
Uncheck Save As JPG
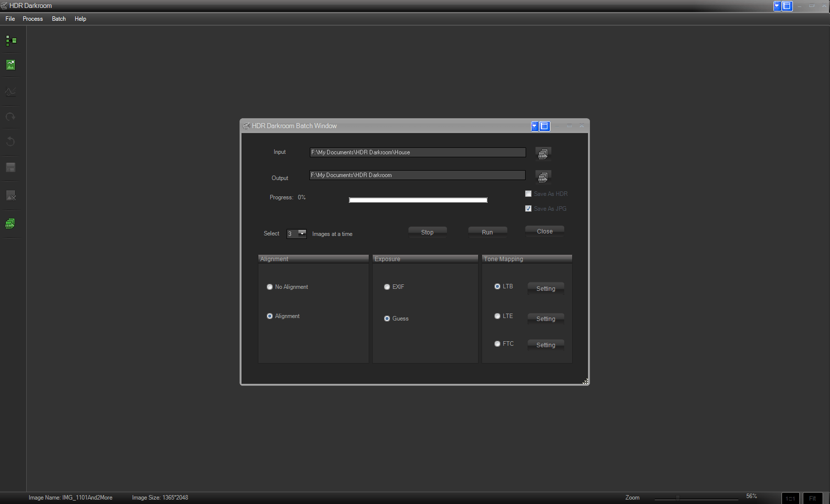pos(528,208)
